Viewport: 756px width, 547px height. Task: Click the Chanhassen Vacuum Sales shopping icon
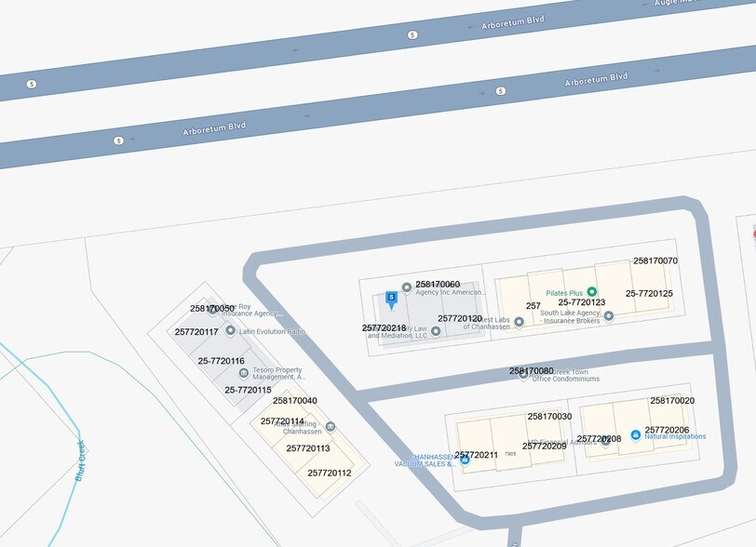coord(465,460)
